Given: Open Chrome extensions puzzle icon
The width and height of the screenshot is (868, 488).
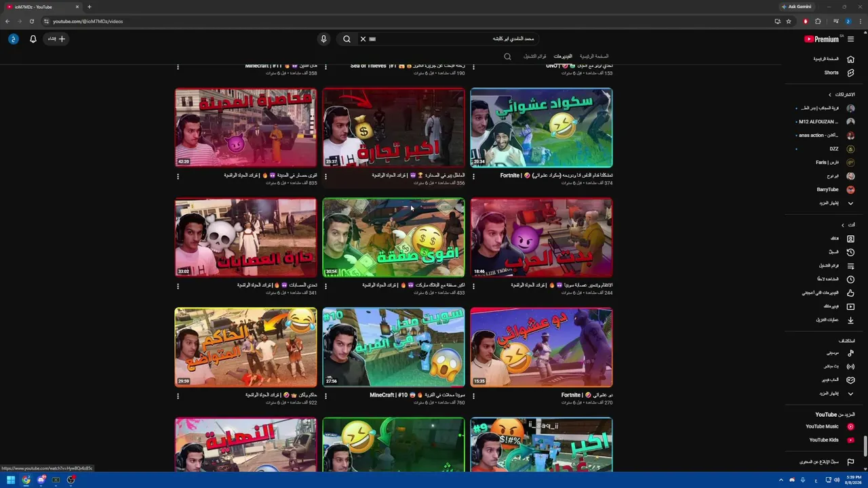Looking at the screenshot, I should tap(818, 21).
